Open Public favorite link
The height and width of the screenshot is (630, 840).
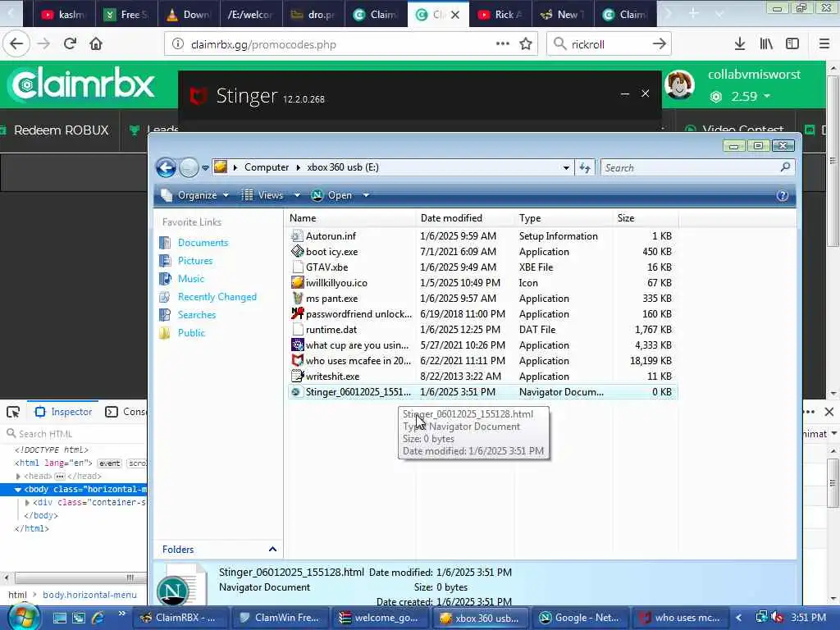click(x=191, y=333)
